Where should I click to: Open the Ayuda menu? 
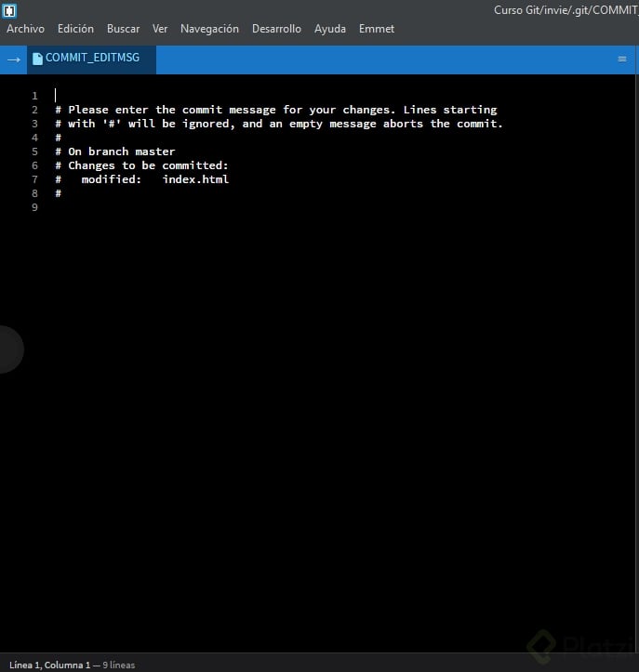(330, 29)
